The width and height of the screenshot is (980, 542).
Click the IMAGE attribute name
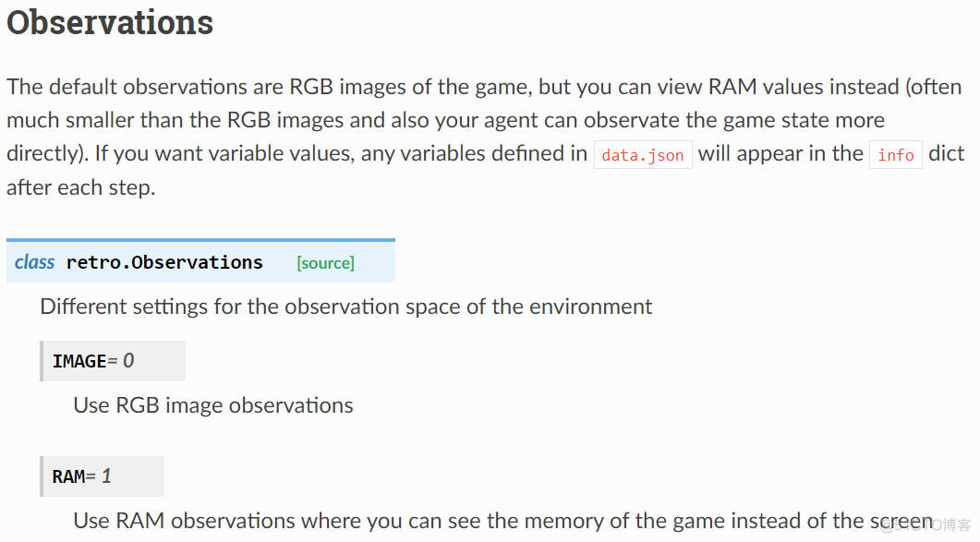[x=79, y=361]
